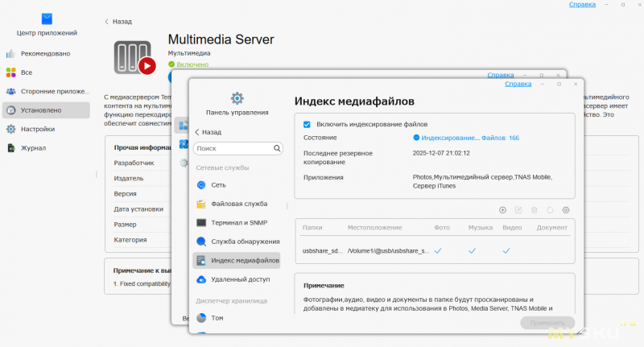644x347 pixels.
Task: Click the magnifier icon in search box
Action: pyautogui.click(x=277, y=149)
